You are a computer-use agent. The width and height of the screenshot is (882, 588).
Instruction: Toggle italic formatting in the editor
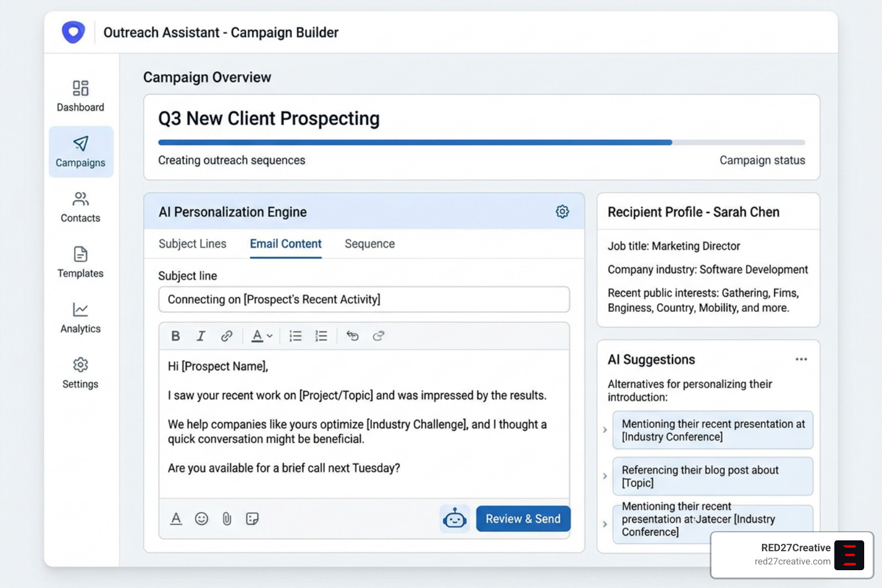201,336
